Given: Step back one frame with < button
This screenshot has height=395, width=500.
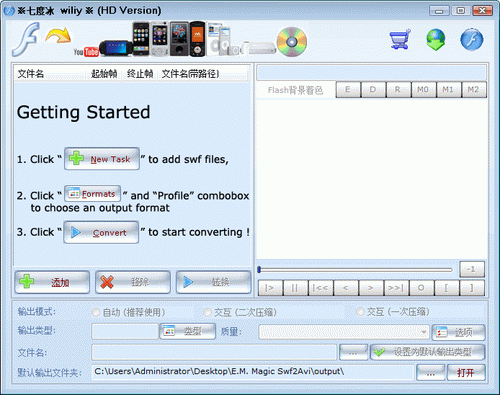Looking at the screenshot, I should [346, 288].
